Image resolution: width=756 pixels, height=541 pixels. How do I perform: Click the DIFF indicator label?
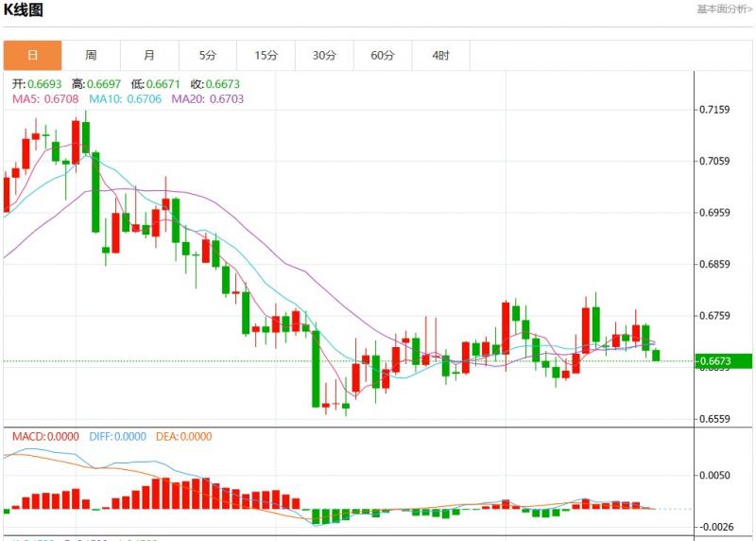[118, 437]
